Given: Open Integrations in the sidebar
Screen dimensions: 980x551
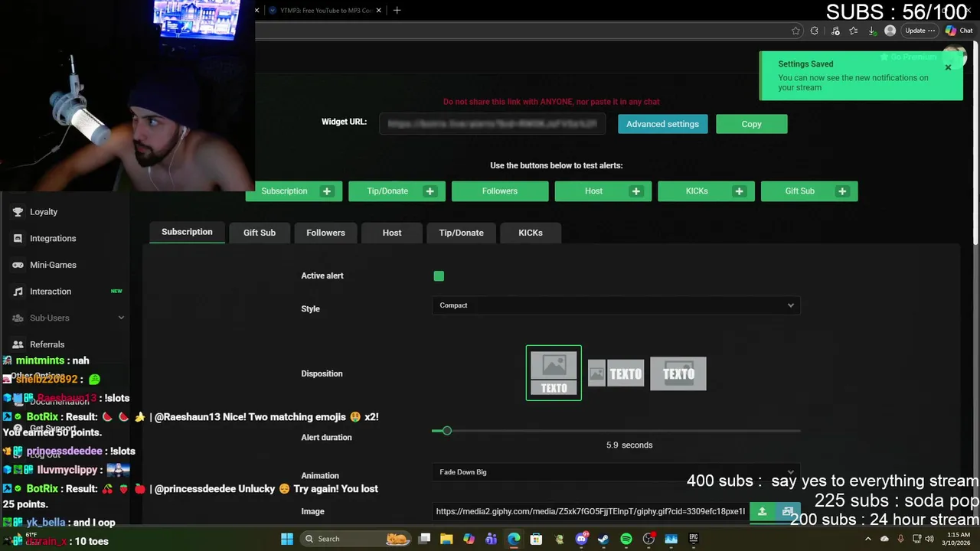Looking at the screenshot, I should pos(53,238).
